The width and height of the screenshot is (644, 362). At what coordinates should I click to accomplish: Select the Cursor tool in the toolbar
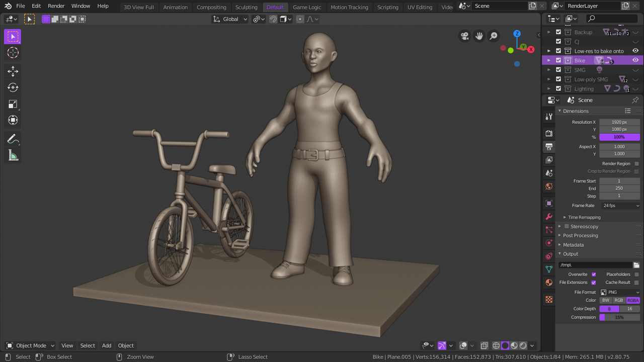[13, 53]
